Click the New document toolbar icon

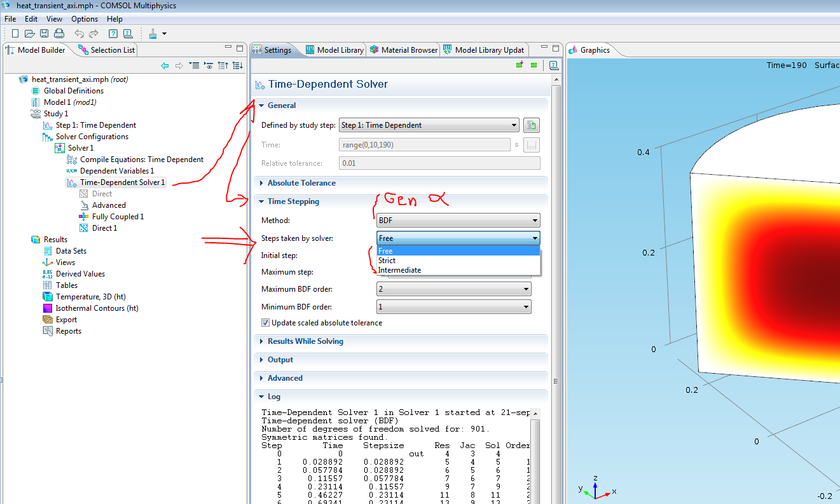(15, 34)
